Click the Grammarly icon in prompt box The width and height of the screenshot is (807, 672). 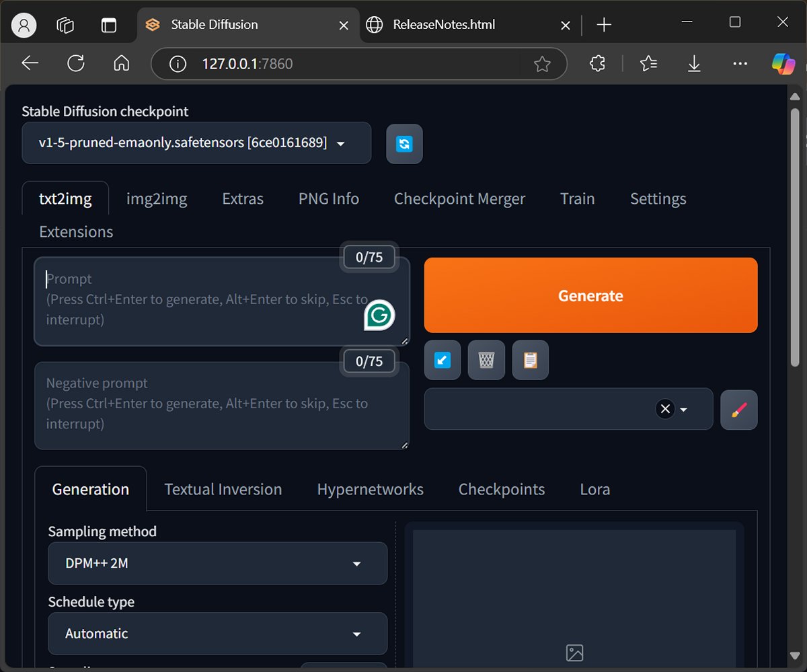pos(379,315)
